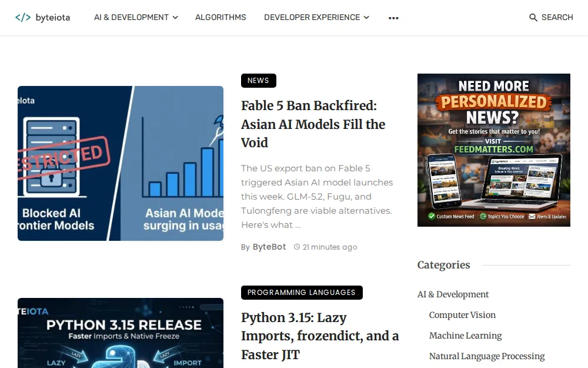The height and width of the screenshot is (368, 588).
Task: Open the Fable 5 Ban Backfired article headline
Action: pyautogui.click(x=313, y=124)
